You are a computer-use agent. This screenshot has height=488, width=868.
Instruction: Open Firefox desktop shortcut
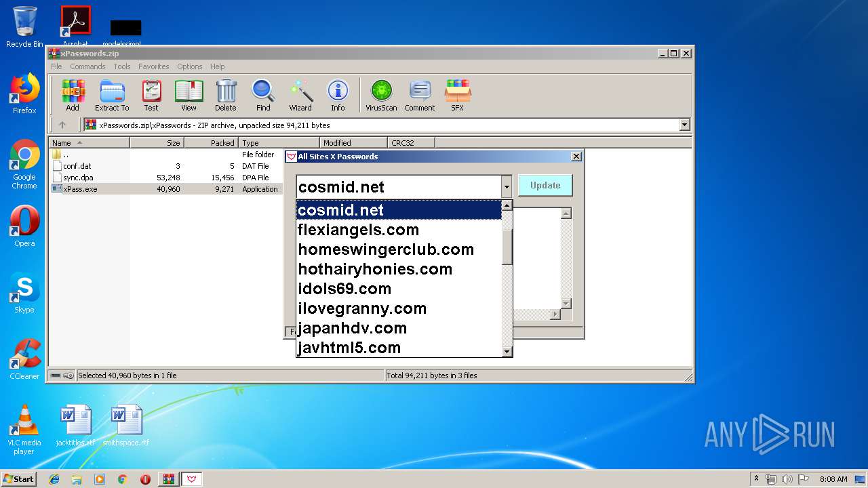(24, 94)
